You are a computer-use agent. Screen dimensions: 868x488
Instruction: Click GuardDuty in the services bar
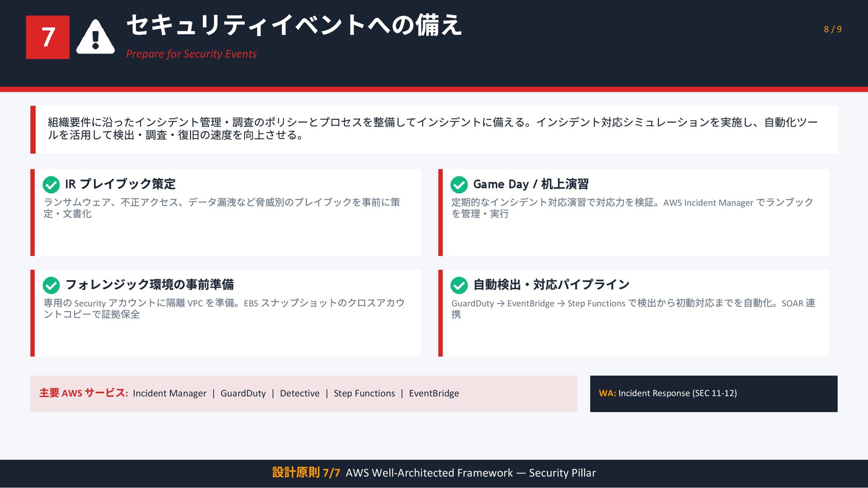243,394
